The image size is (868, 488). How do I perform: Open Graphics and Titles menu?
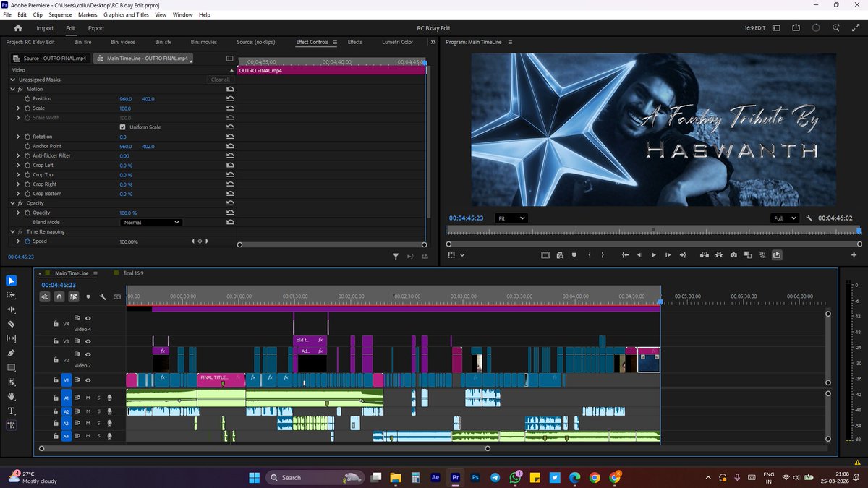[x=126, y=14]
